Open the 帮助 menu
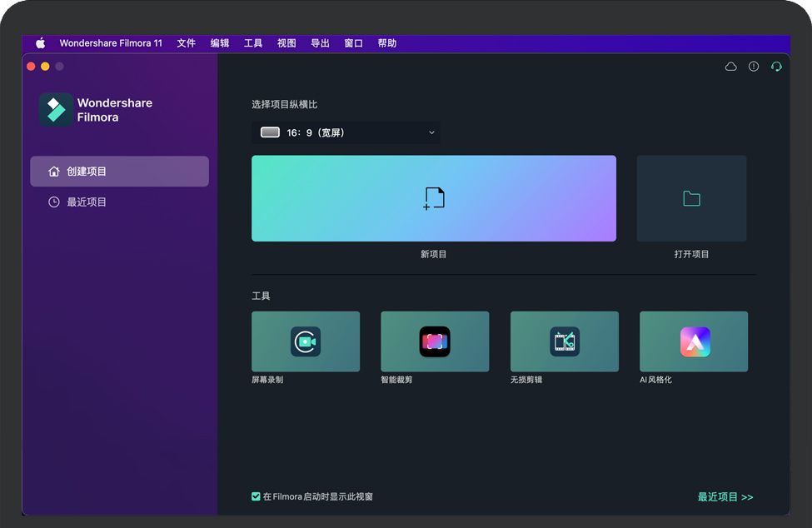Viewport: 812px width, 528px height. click(386, 43)
